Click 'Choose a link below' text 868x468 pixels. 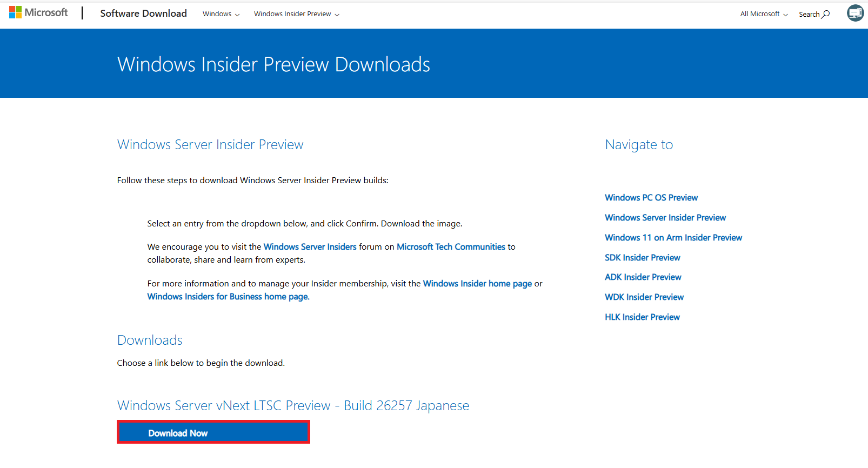[201, 363]
